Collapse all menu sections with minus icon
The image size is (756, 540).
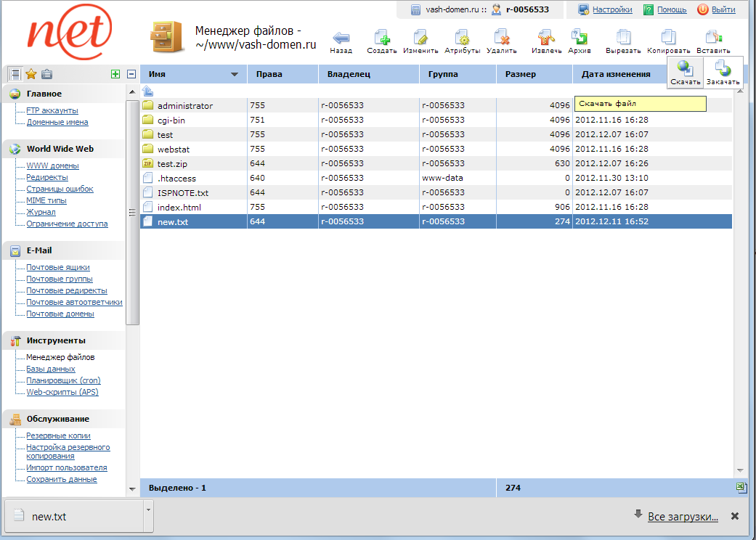point(131,74)
